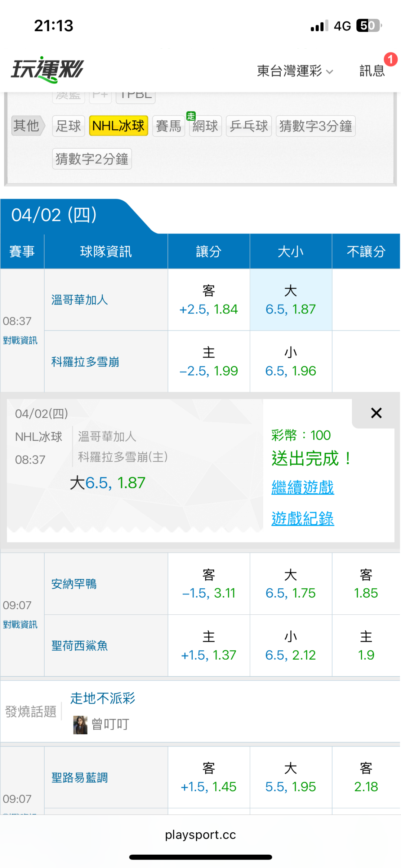
Task: Select the 足球 sport tab
Action: tap(68, 126)
